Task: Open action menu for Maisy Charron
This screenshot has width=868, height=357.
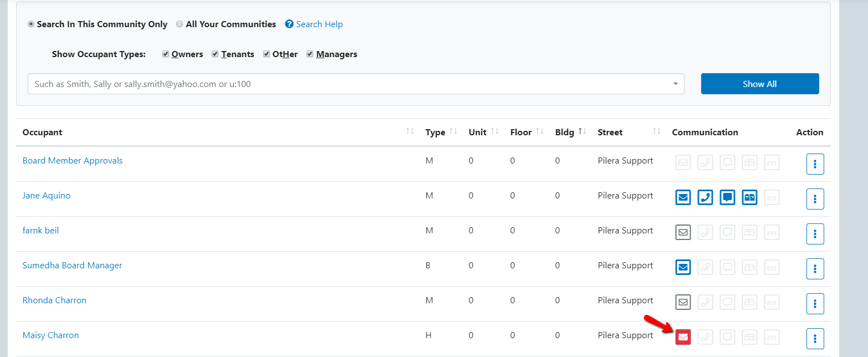Action: tap(815, 338)
